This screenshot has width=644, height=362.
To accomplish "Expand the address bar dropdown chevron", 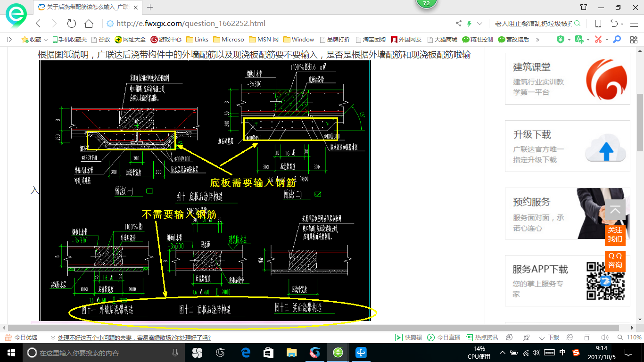I will 479,24.
